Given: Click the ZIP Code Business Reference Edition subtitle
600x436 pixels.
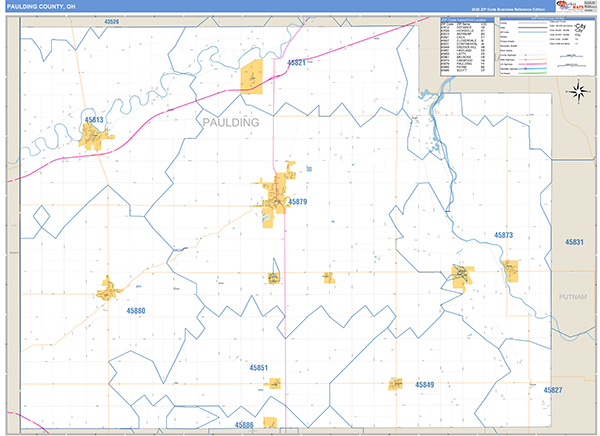Looking at the screenshot, I should tap(508, 9).
